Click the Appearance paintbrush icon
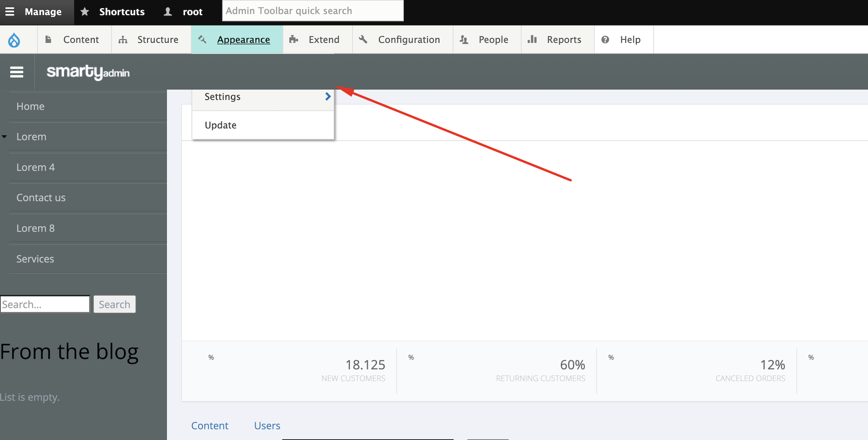 pyautogui.click(x=202, y=39)
